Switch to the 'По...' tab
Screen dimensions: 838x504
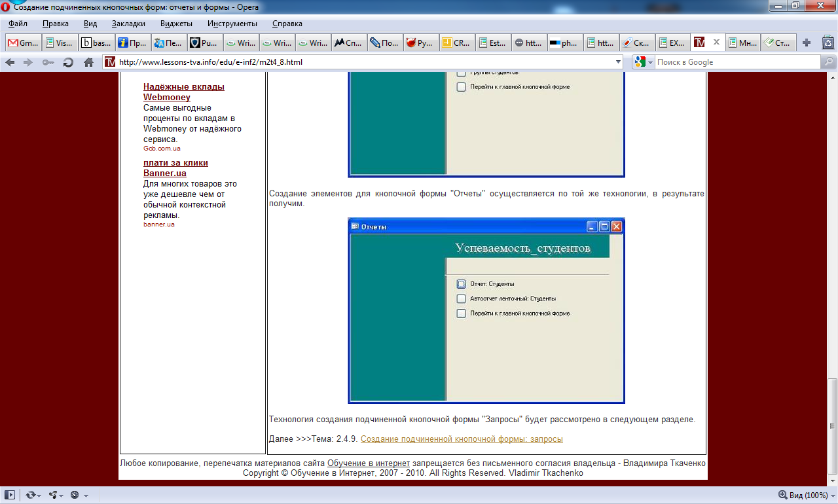coord(386,43)
